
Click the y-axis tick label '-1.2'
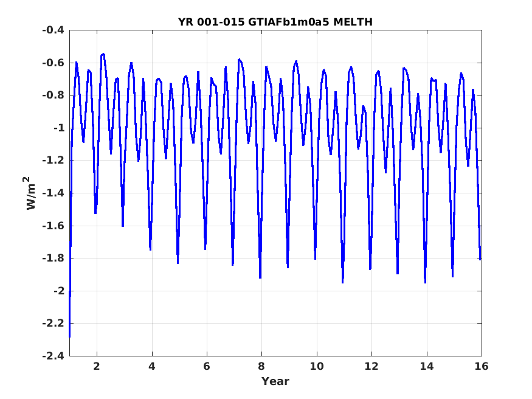pyautogui.click(x=54, y=161)
